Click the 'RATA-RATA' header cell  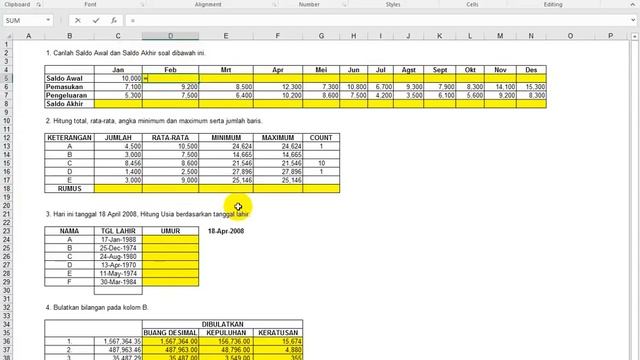click(x=171, y=138)
